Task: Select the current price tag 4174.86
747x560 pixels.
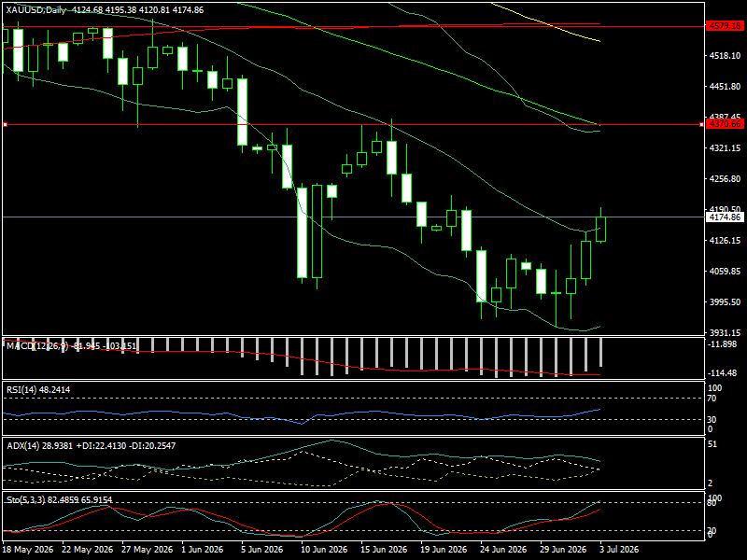Action: click(x=725, y=217)
